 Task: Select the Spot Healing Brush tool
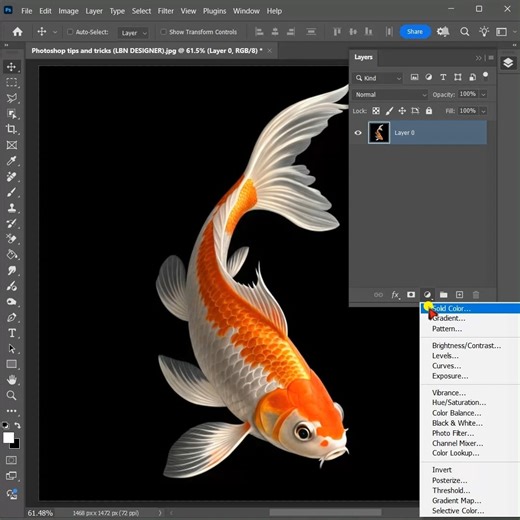(x=12, y=177)
